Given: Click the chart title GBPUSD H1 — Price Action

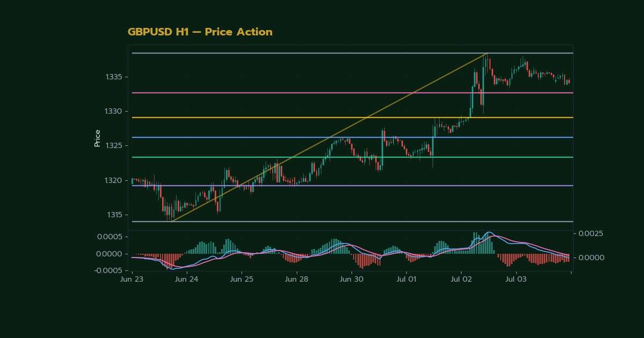Looking at the screenshot, I should pyautogui.click(x=200, y=32).
